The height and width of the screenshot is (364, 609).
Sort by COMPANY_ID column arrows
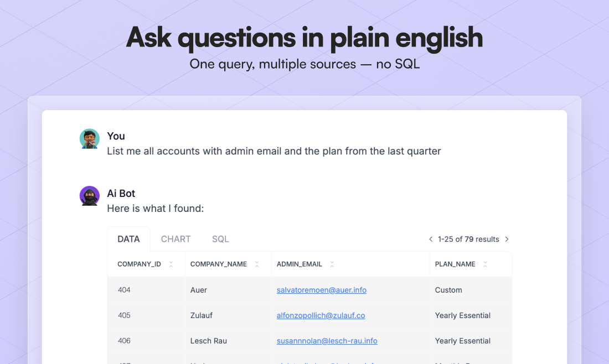click(x=171, y=264)
